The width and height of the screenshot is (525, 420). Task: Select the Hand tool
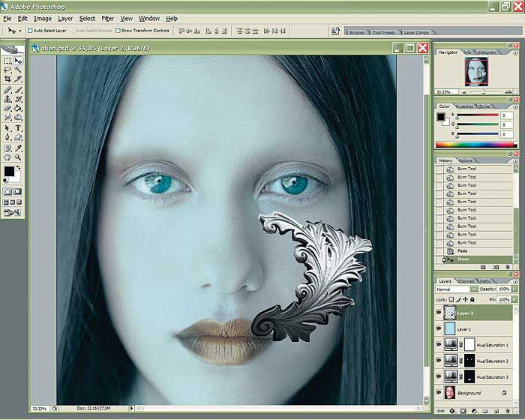pos(7,157)
